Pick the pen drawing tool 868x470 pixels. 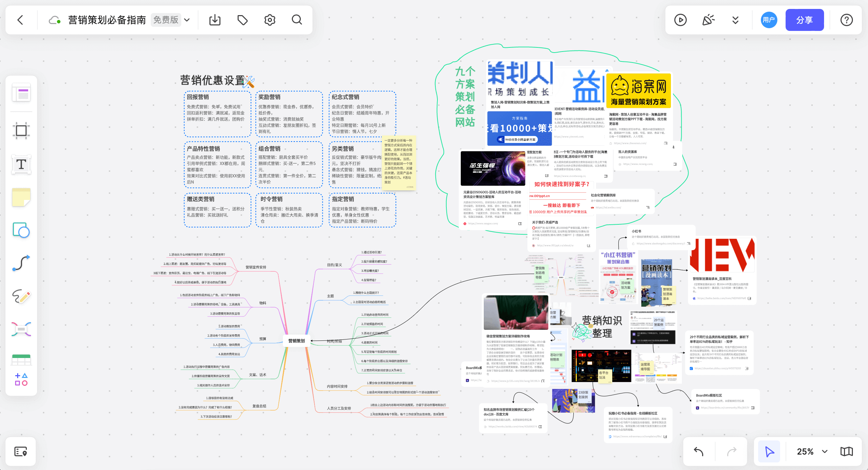[21, 296]
